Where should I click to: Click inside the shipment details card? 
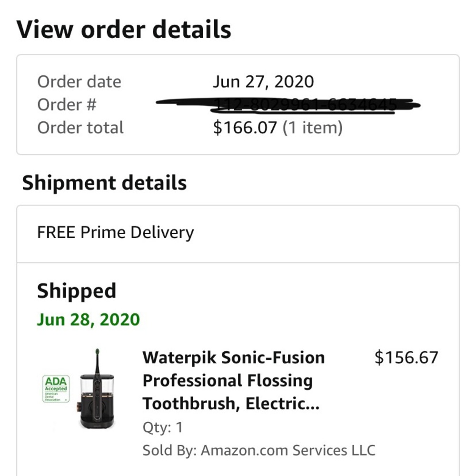click(238, 262)
